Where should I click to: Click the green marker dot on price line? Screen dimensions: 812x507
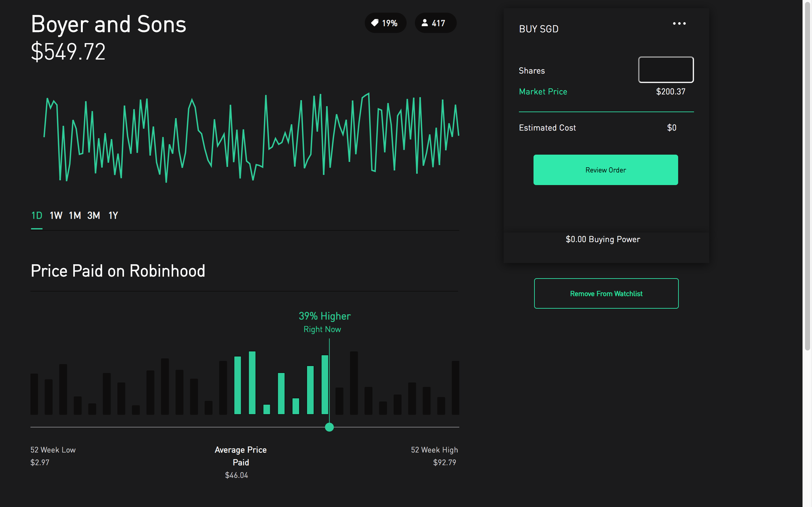pyautogui.click(x=329, y=427)
